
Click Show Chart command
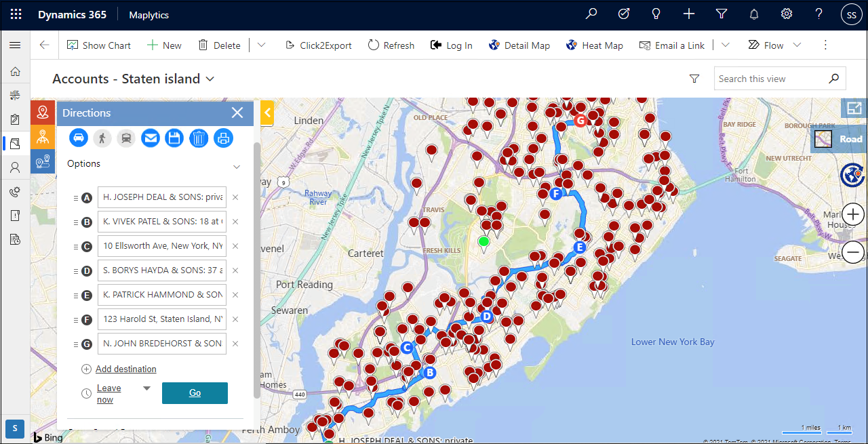coord(99,45)
